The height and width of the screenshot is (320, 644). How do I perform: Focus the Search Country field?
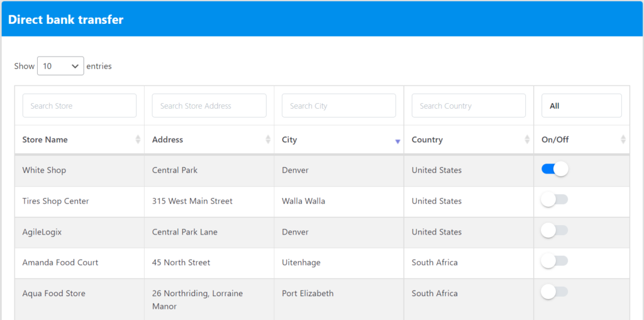pos(469,106)
